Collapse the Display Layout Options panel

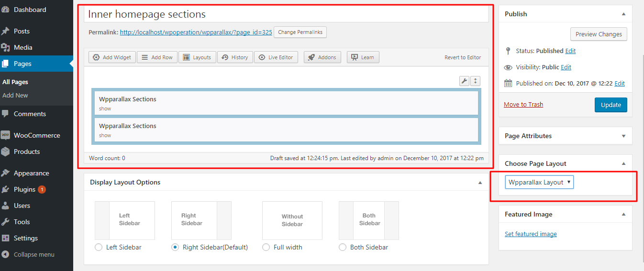pyautogui.click(x=480, y=183)
